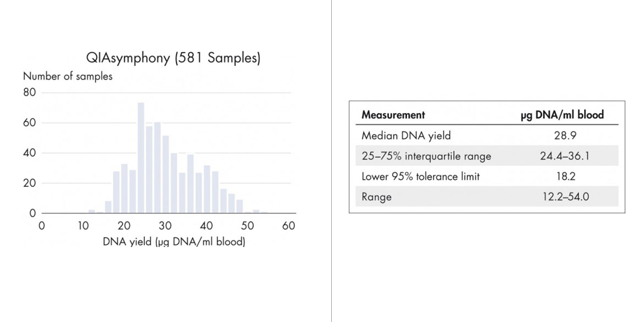Image resolution: width=644 pixels, height=322 pixels.
Task: Click the vertical divider between panels
Action: click(331, 161)
